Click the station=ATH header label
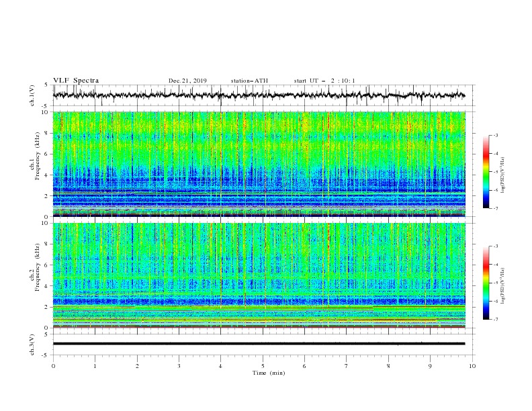 [x=249, y=81]
